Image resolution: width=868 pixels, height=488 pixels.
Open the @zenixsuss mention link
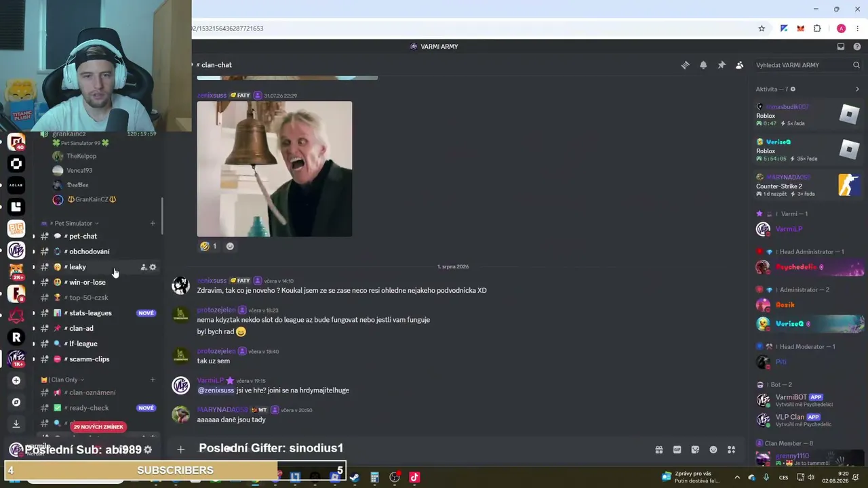coord(216,390)
